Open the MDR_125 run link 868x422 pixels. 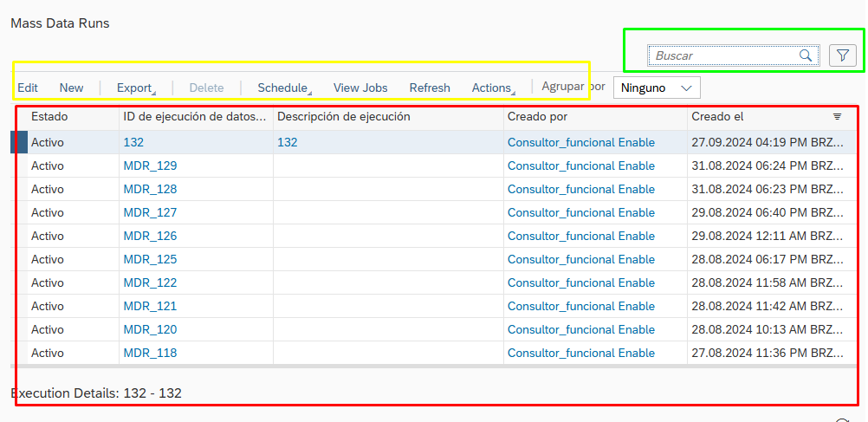click(x=150, y=259)
